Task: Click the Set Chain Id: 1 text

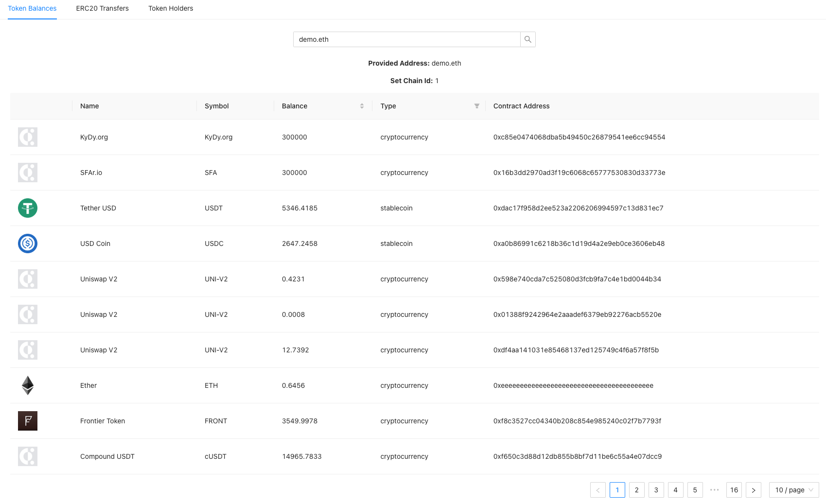Action: 415,81
